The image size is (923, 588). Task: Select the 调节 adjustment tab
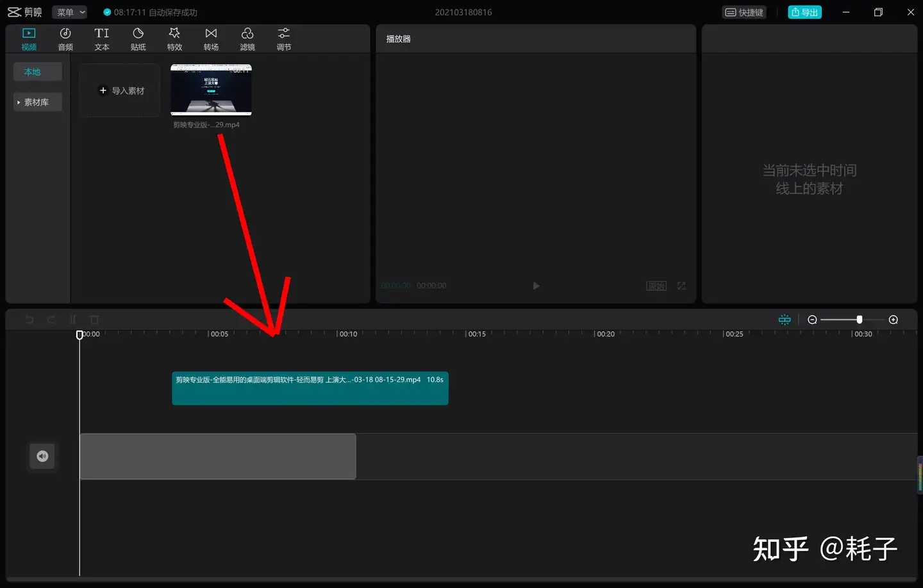(x=284, y=39)
